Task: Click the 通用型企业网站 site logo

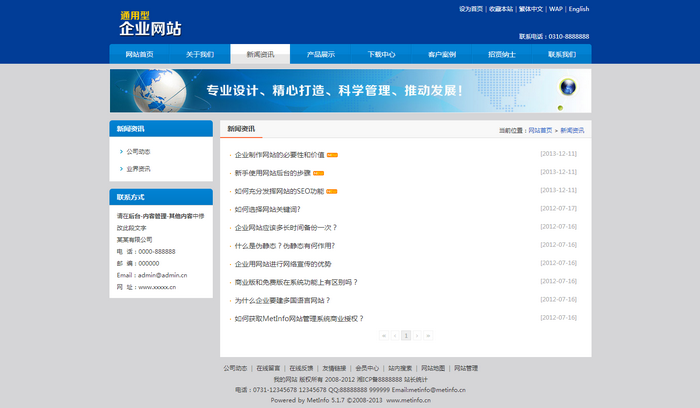Action: click(x=150, y=24)
